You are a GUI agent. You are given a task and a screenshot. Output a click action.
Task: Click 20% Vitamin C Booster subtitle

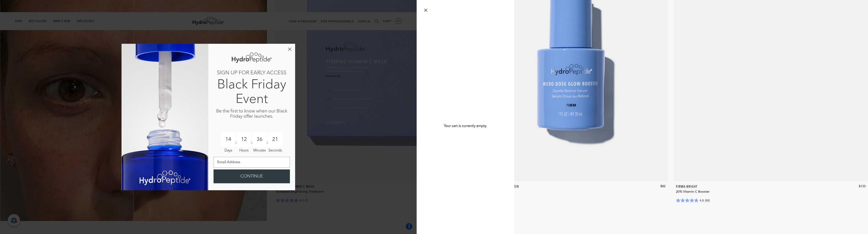tap(692, 192)
